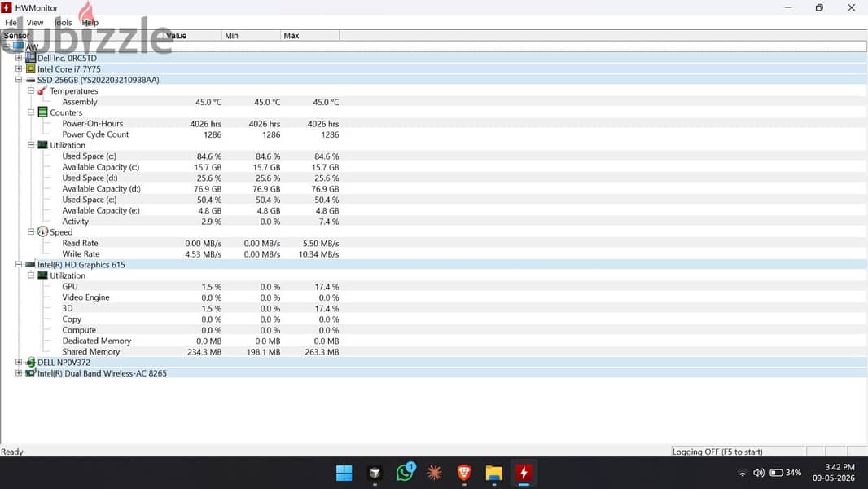
Task: Click the 263.3 MB max shared memory value
Action: pos(322,351)
